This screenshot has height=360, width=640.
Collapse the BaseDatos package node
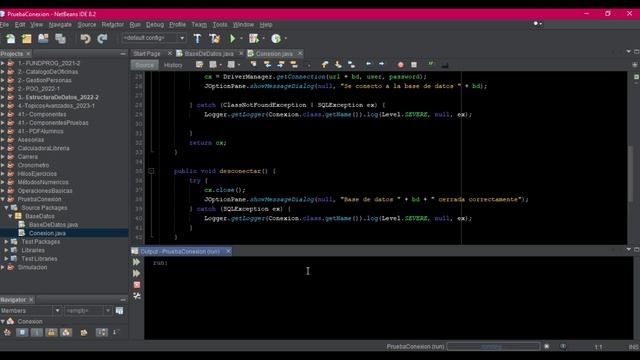pos(11,216)
